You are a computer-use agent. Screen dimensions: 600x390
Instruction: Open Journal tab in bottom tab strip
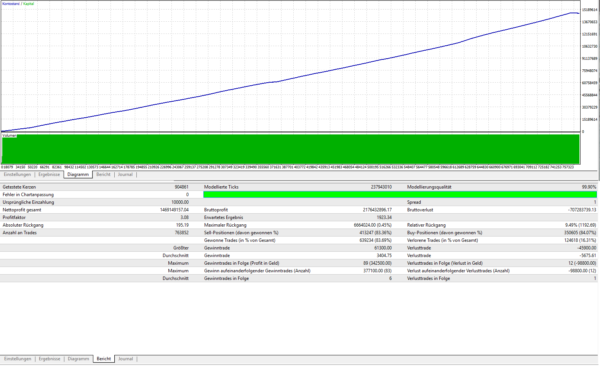tap(126, 359)
